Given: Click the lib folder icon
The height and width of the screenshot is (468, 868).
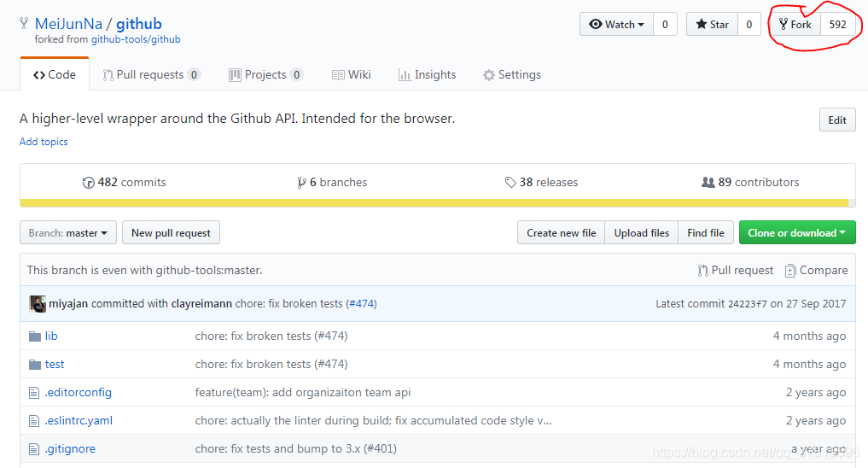Looking at the screenshot, I should pyautogui.click(x=35, y=336).
